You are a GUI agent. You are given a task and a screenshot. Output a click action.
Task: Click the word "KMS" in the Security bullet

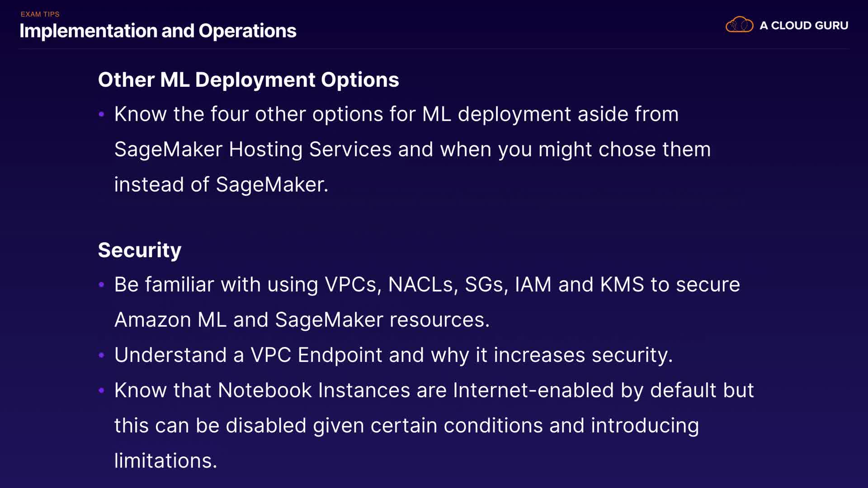click(x=622, y=285)
